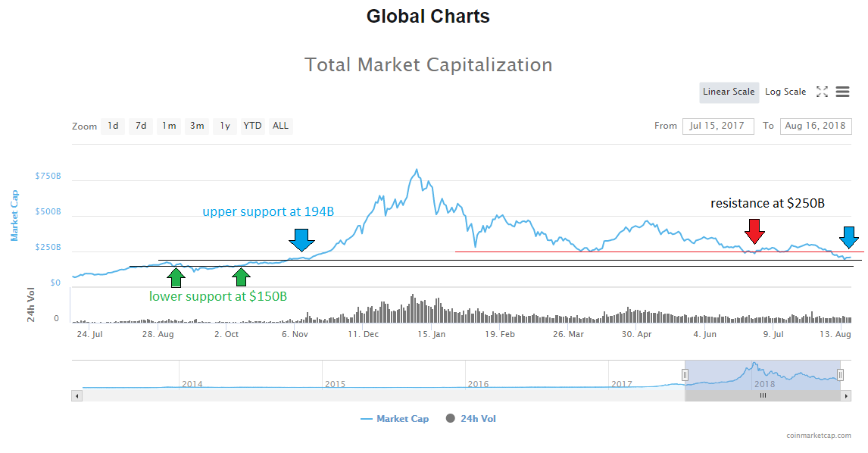868x453 pixels.
Task: Select the YTD zoom option
Action: [252, 126]
